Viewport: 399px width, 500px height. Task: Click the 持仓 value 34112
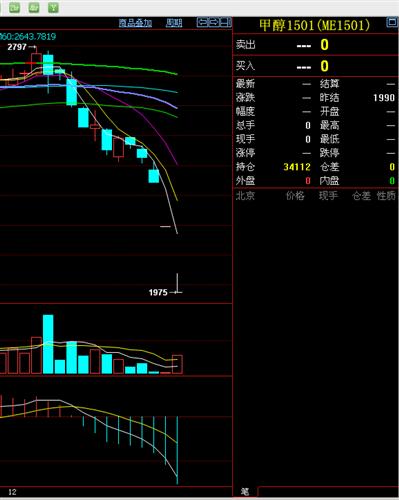[x=297, y=167]
